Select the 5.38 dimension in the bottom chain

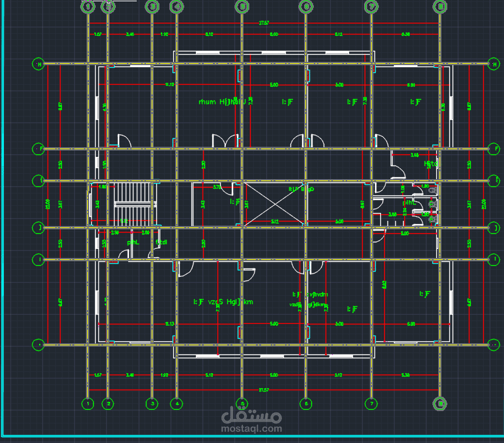406,375
